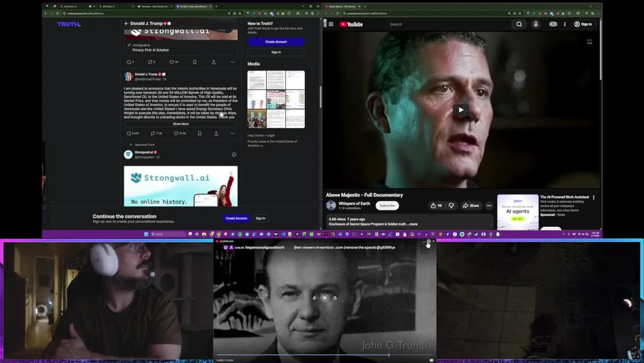ReTruth the Venezuela oil post
The height and width of the screenshot is (363, 644).
click(x=156, y=134)
